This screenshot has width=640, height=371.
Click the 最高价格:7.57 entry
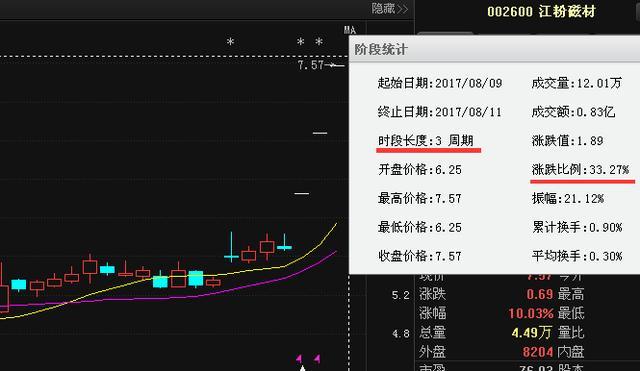click(420, 198)
